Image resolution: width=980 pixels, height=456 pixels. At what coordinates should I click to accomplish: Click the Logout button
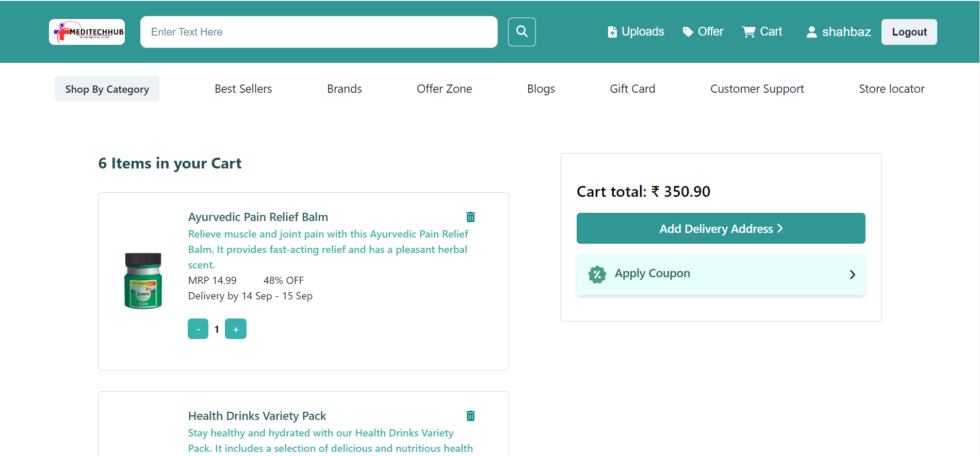click(x=909, y=32)
